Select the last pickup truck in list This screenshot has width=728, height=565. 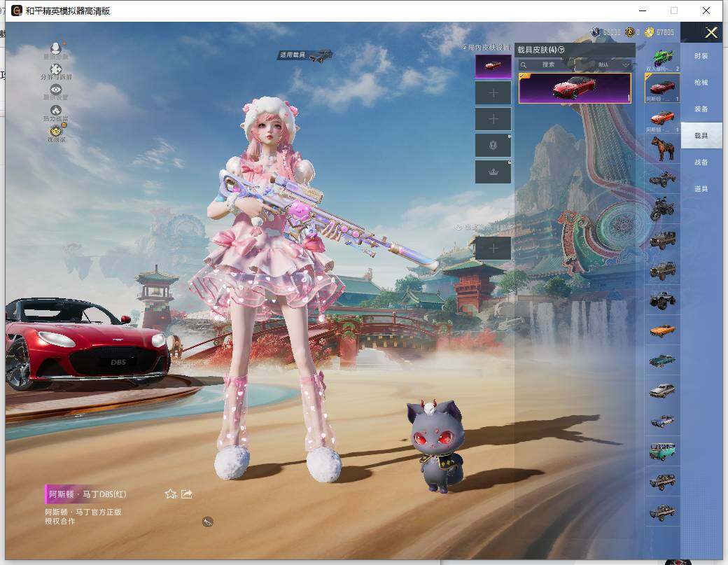tap(662, 512)
